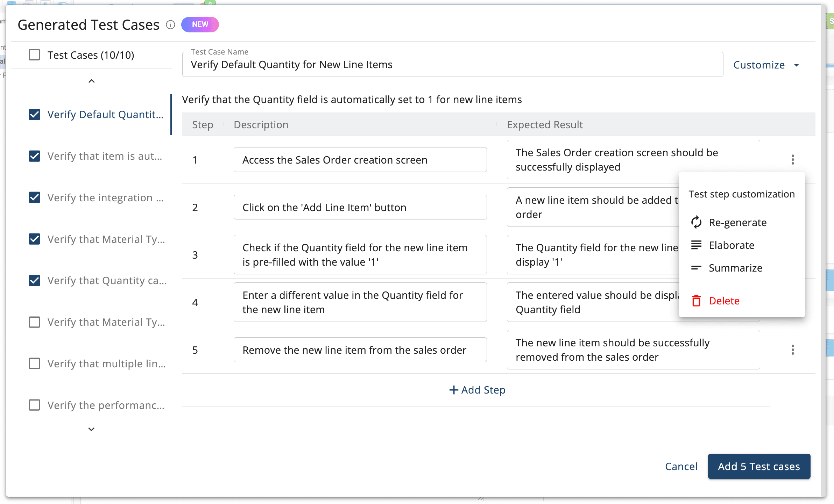Click the NEW badge next to the title
This screenshot has width=834, height=504.
200,24
